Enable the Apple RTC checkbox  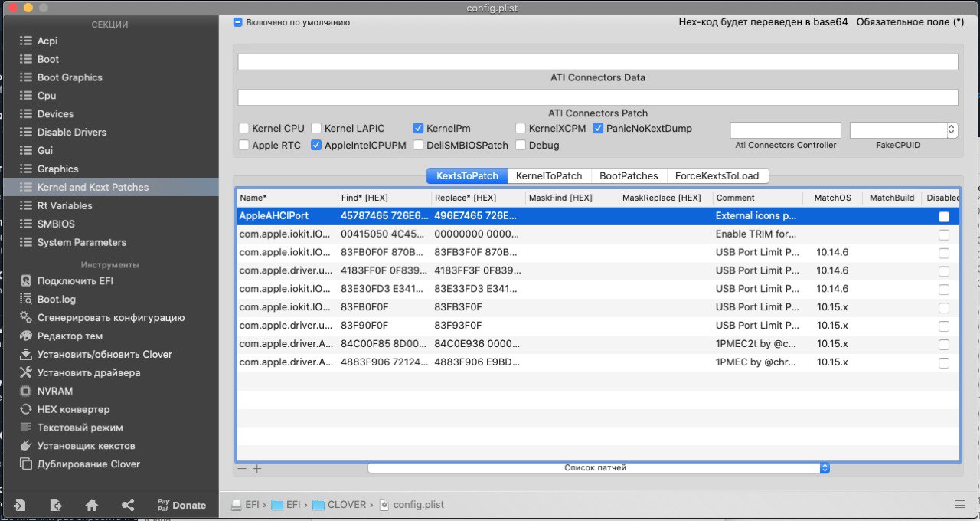click(244, 145)
